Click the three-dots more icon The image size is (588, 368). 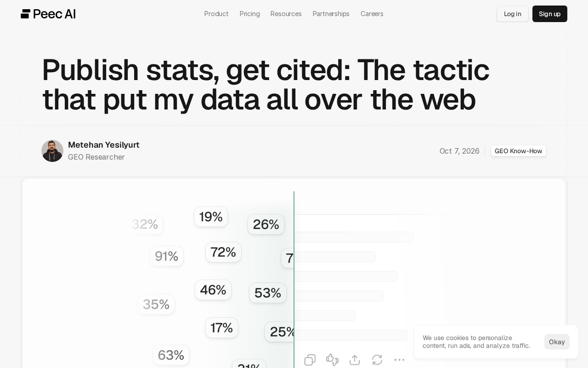tap(399, 360)
